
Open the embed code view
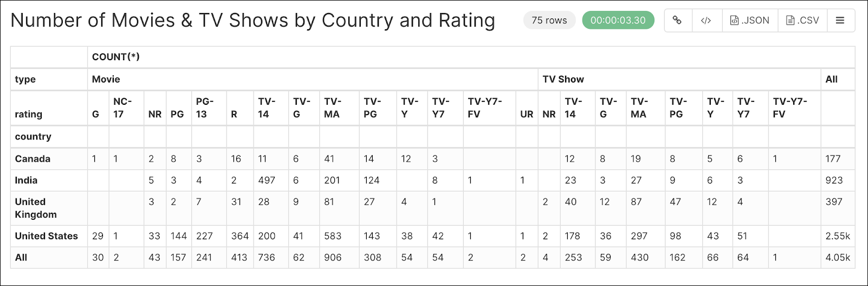706,21
